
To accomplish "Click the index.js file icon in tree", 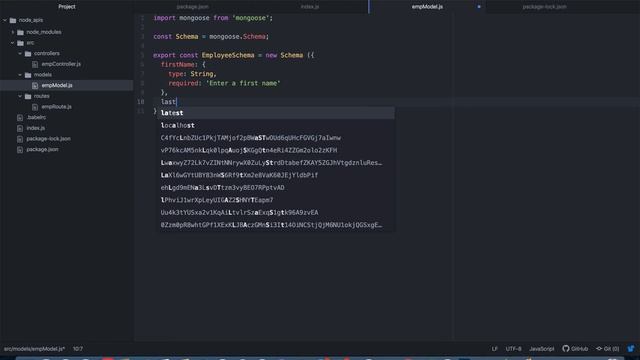I will pyautogui.click(x=20, y=128).
